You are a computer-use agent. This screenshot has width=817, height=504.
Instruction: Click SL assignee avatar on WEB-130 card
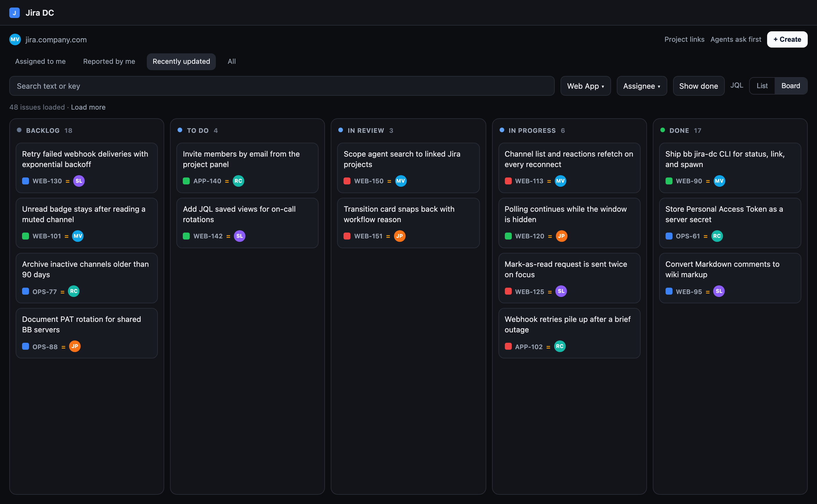pyautogui.click(x=79, y=181)
